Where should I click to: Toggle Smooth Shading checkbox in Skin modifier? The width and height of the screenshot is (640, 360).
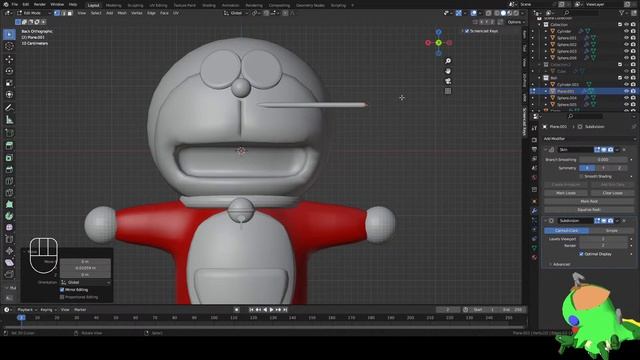[581, 176]
